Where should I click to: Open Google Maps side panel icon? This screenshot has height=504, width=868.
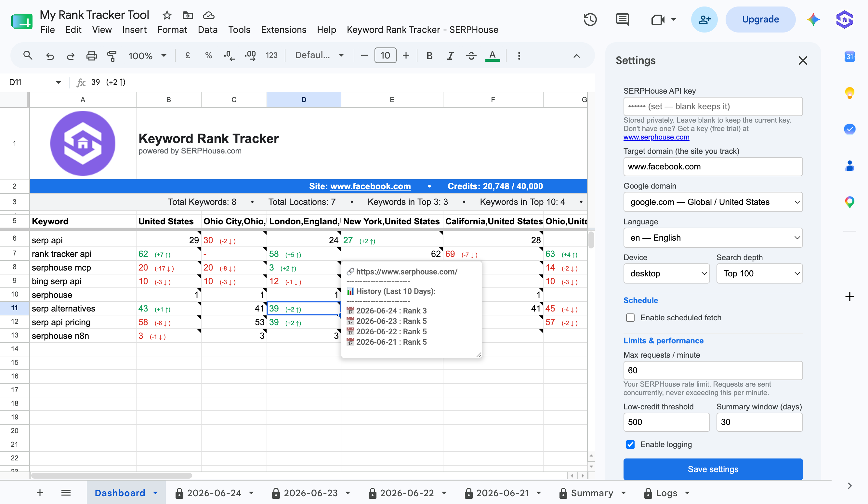pyautogui.click(x=849, y=202)
